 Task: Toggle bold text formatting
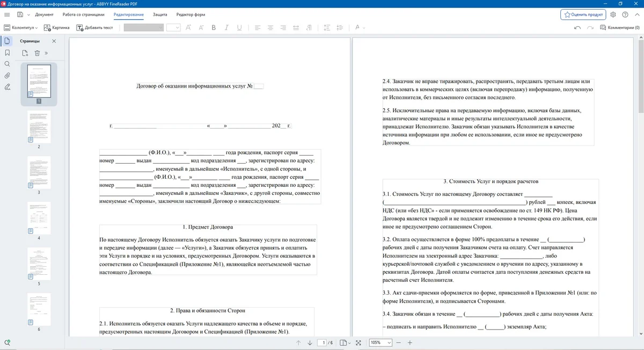[x=214, y=27]
